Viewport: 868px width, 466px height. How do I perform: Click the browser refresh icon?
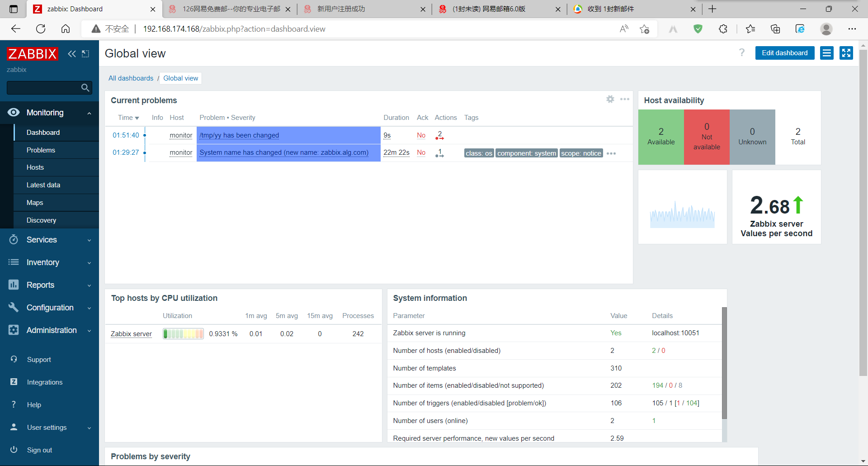coord(41,29)
